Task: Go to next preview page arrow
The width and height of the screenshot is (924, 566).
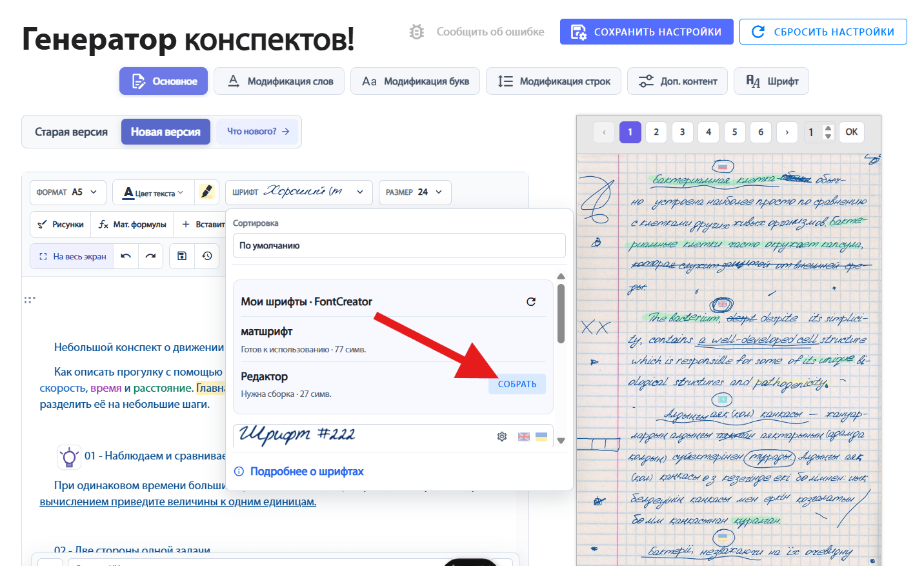Action: (x=787, y=132)
